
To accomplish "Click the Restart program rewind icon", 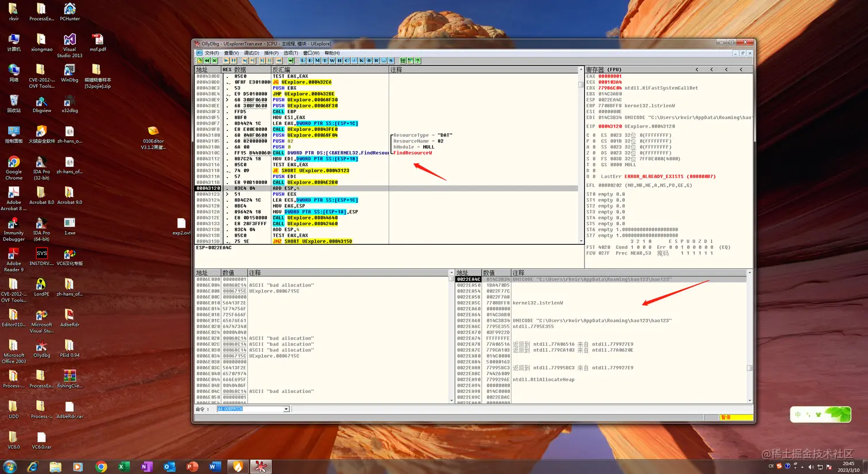I will 207,60.
